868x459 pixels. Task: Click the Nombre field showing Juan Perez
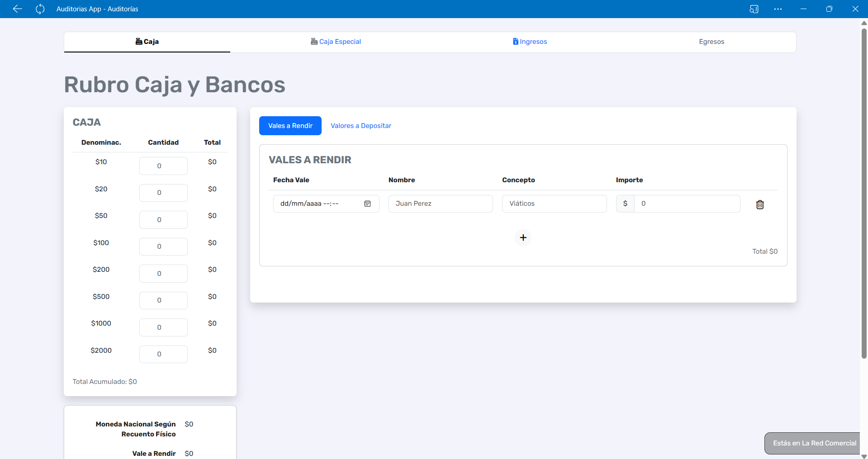(440, 203)
